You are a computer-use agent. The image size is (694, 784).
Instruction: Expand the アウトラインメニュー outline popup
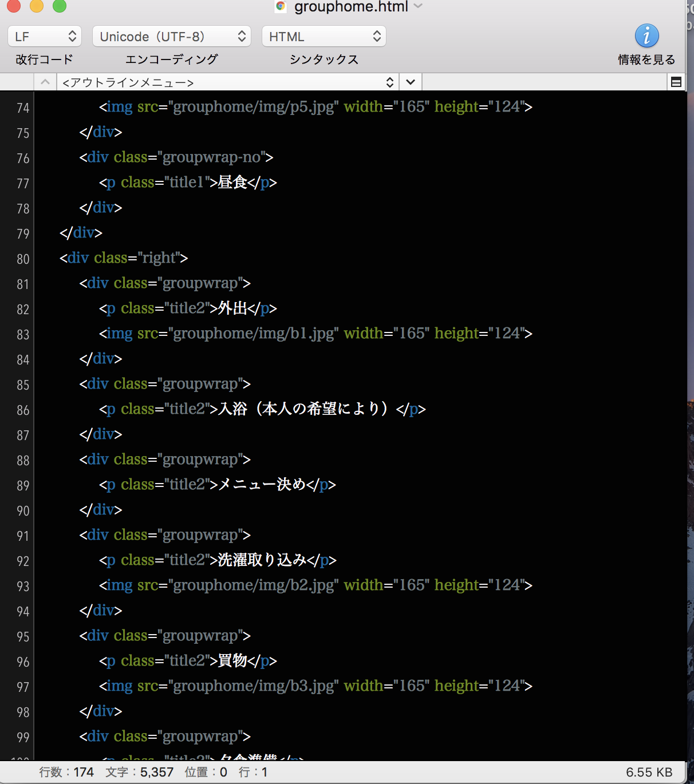(228, 82)
